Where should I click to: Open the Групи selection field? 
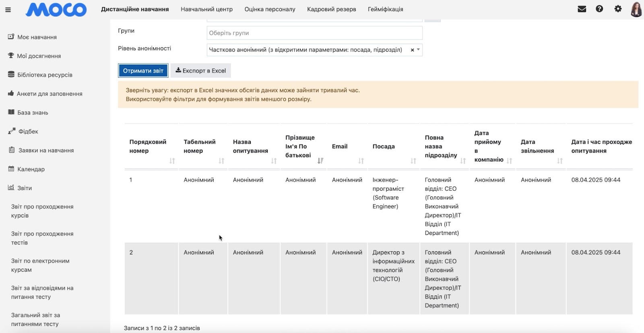tap(314, 33)
